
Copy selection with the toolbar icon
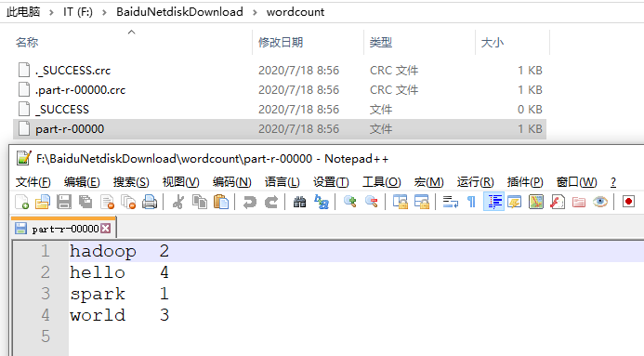click(200, 202)
